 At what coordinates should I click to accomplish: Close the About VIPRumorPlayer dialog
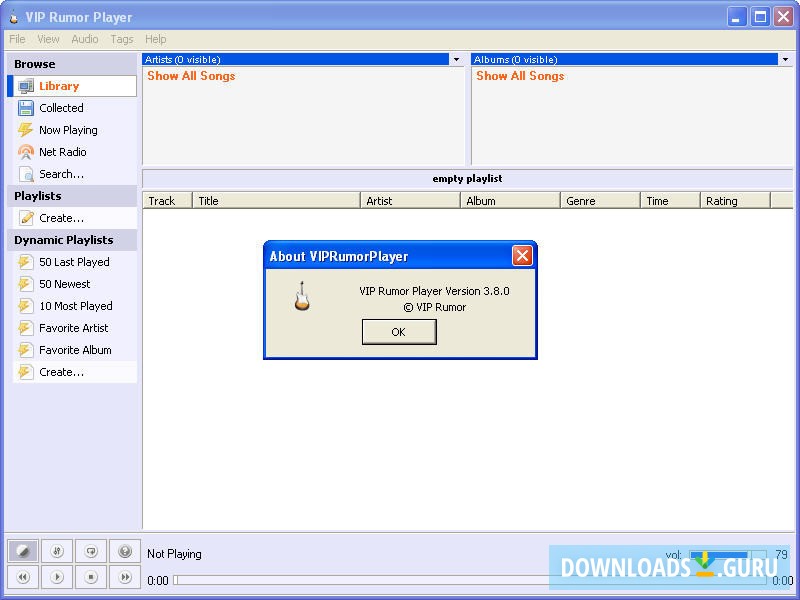point(522,256)
